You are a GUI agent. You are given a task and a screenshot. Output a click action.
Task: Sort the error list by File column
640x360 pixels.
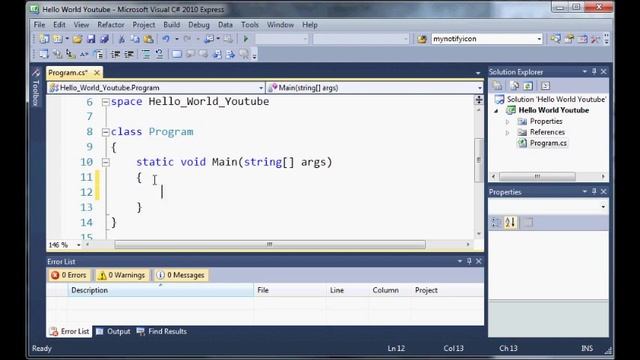tap(289, 290)
